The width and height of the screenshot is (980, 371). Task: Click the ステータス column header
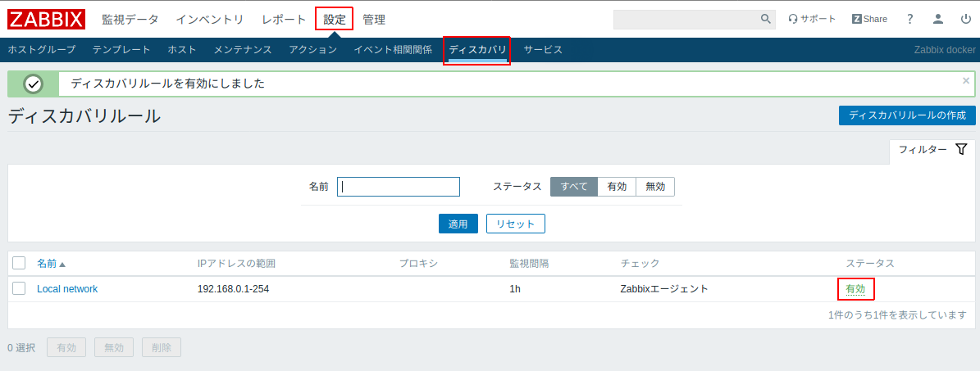click(x=870, y=264)
